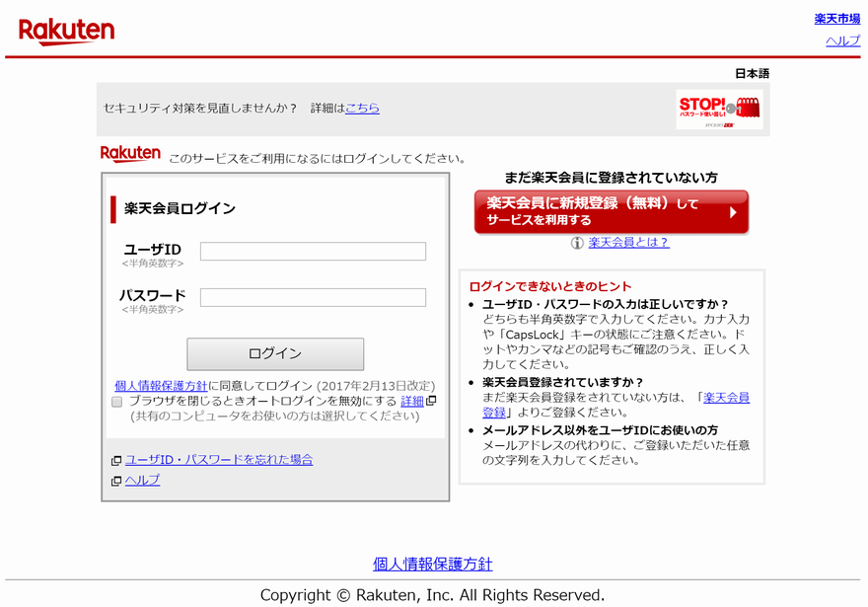The image size is (868, 607).
Task: Open the 楽天市場 link in top right
Action: pyautogui.click(x=836, y=19)
